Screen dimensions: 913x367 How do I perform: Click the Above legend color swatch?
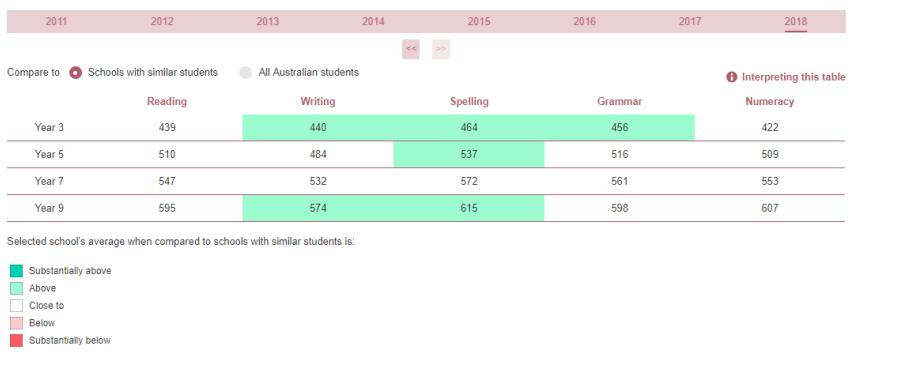click(x=16, y=288)
